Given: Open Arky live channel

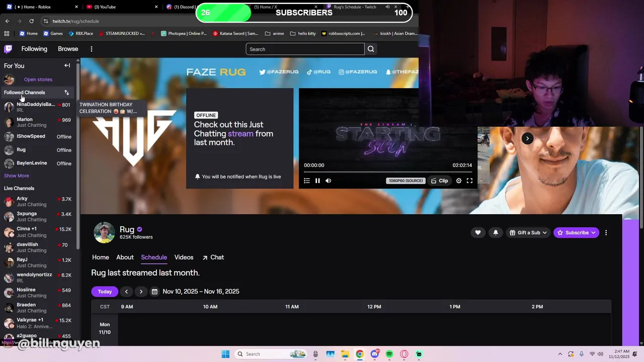Looking at the screenshot, I should [38, 202].
